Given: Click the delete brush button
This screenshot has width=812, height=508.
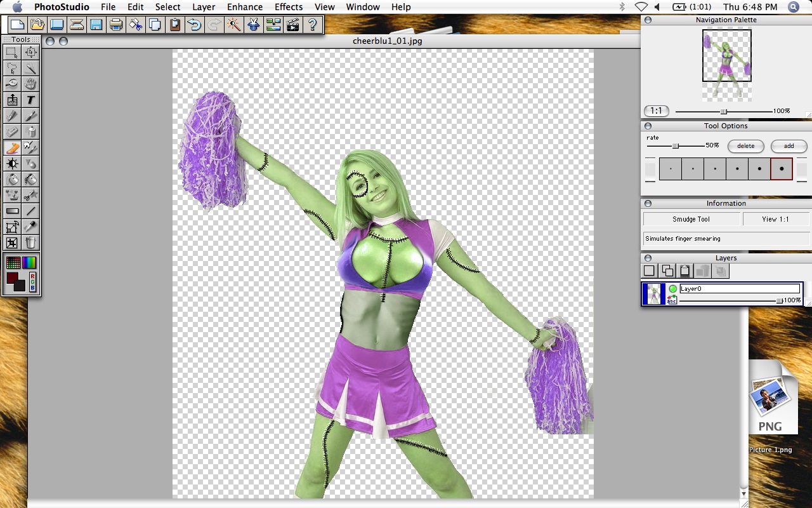Looking at the screenshot, I should 746,146.
